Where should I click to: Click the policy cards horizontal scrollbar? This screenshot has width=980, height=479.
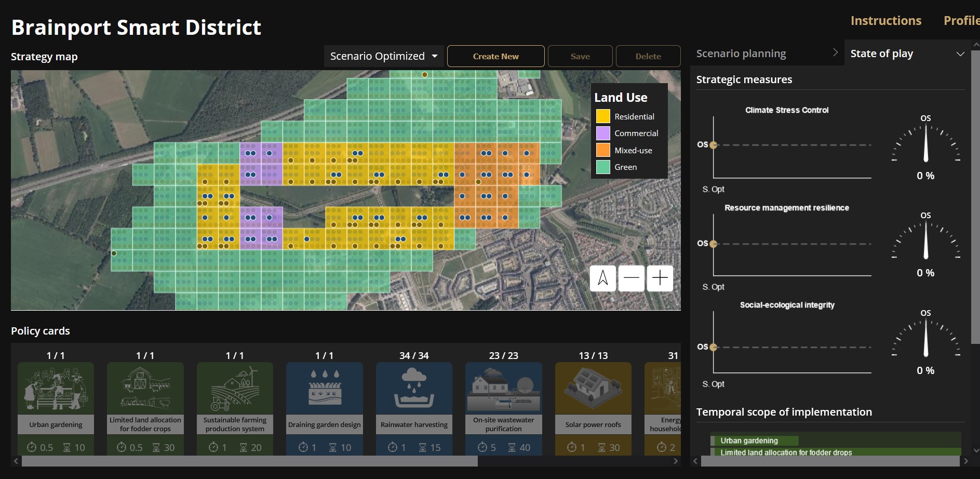point(249,461)
